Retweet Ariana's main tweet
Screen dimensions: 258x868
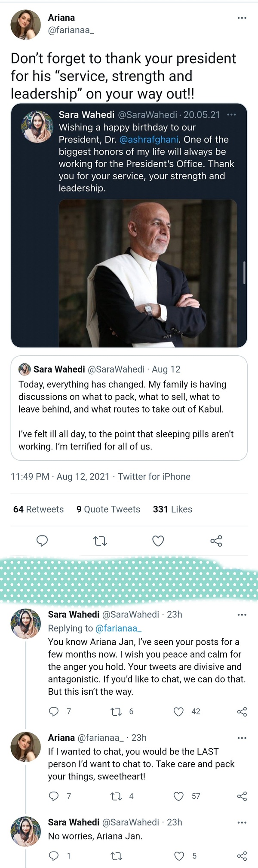pyautogui.click(x=100, y=541)
